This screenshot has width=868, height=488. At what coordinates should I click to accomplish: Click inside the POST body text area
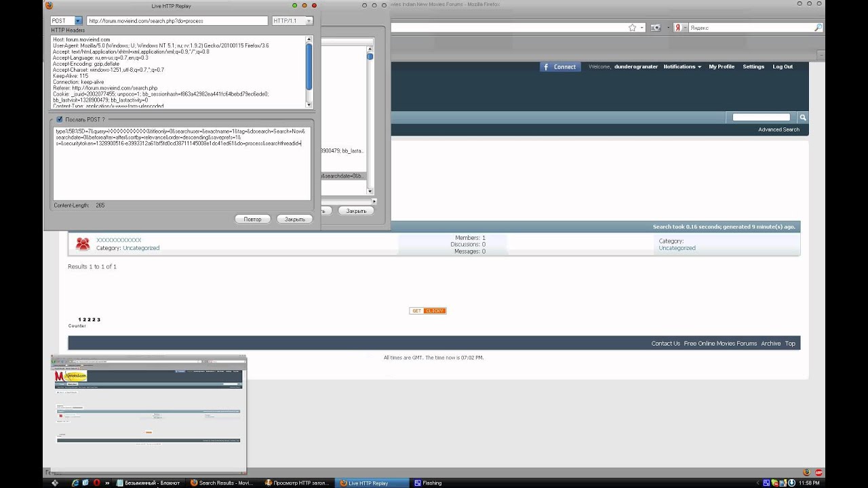pyautogui.click(x=182, y=163)
